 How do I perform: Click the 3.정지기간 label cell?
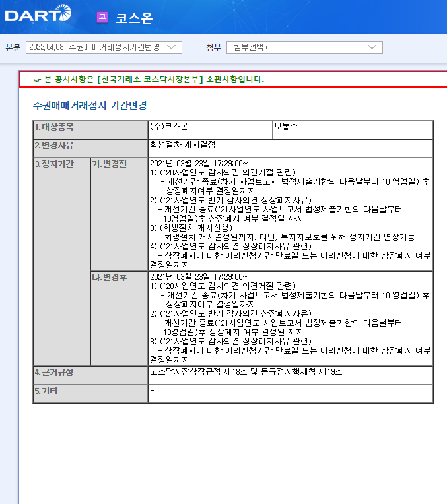62,262
